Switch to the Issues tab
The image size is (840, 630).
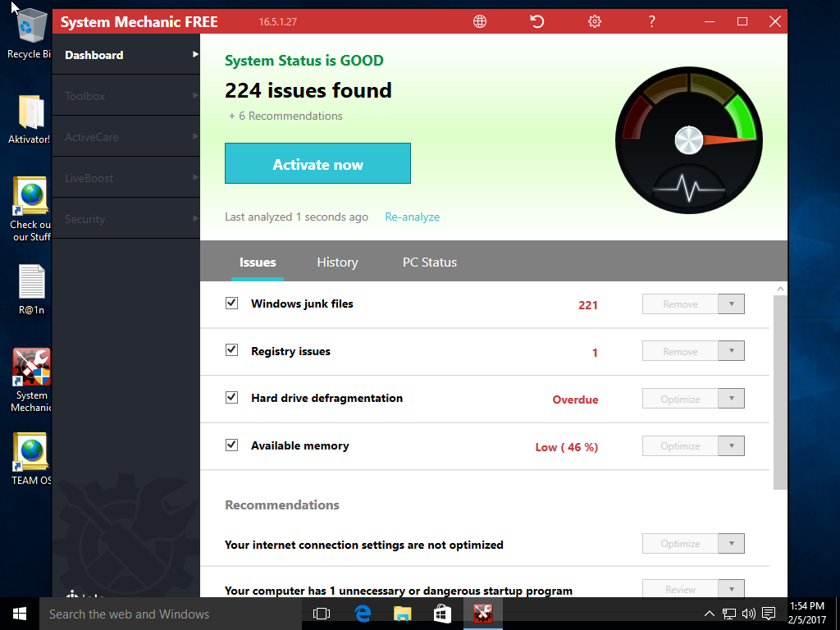coord(258,262)
